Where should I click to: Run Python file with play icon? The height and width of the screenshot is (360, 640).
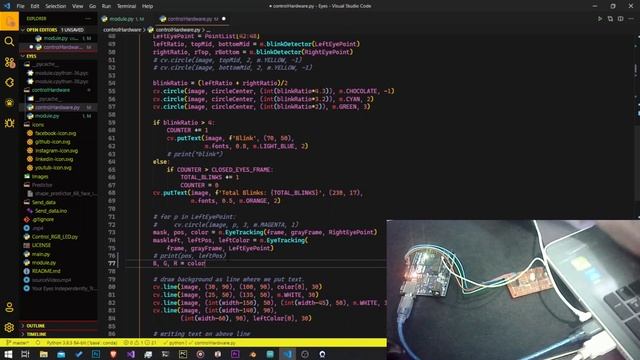click(600, 19)
